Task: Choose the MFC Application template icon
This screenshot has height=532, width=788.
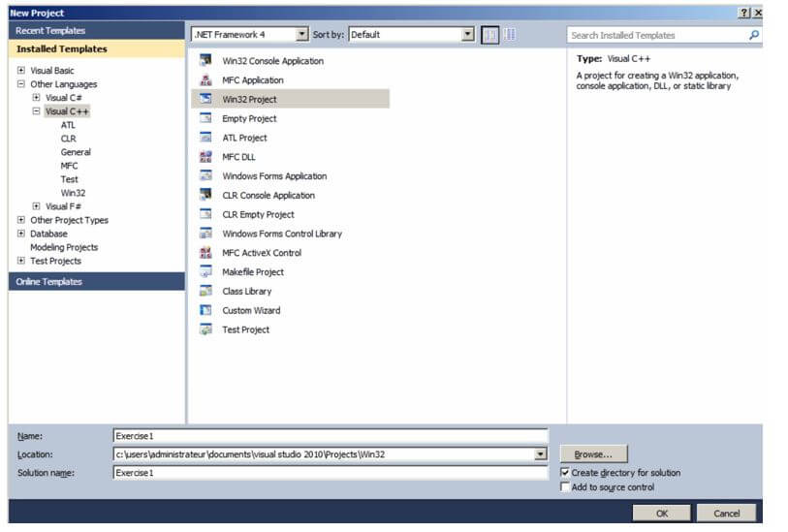Action: (x=205, y=79)
